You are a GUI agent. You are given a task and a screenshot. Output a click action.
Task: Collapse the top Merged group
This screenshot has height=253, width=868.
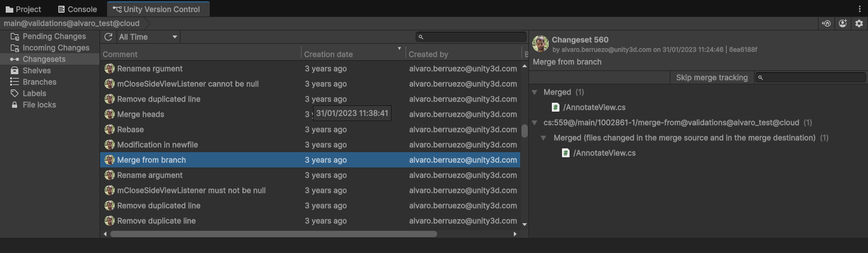click(535, 92)
